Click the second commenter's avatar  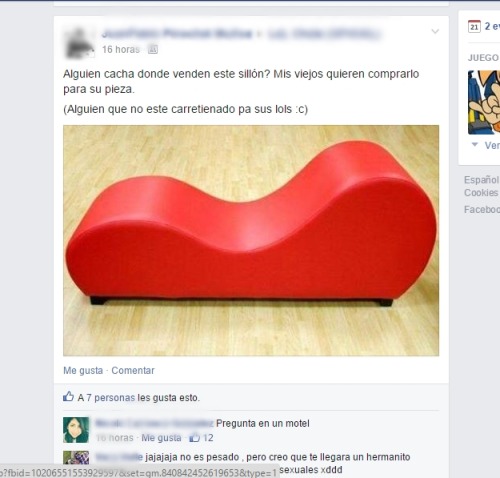coord(76,457)
